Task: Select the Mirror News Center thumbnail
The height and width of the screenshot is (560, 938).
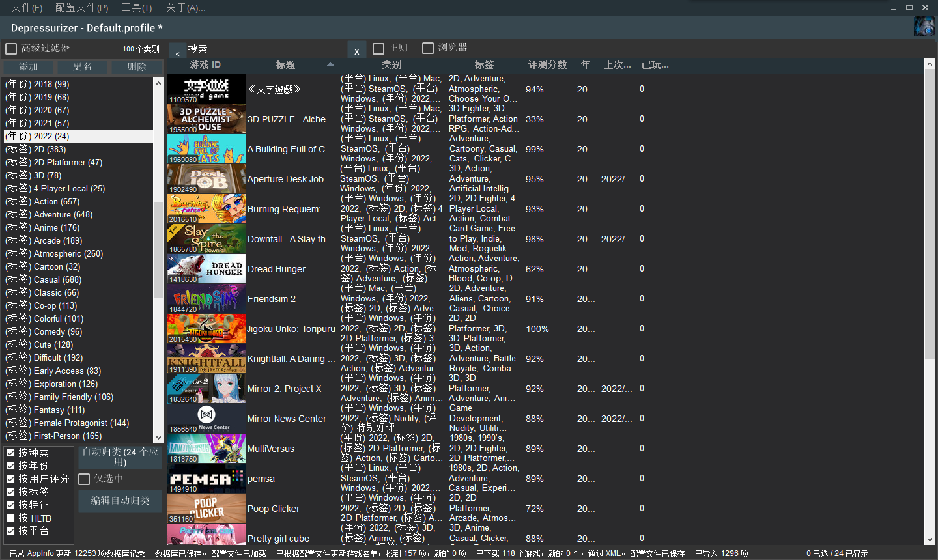Action: pos(206,419)
